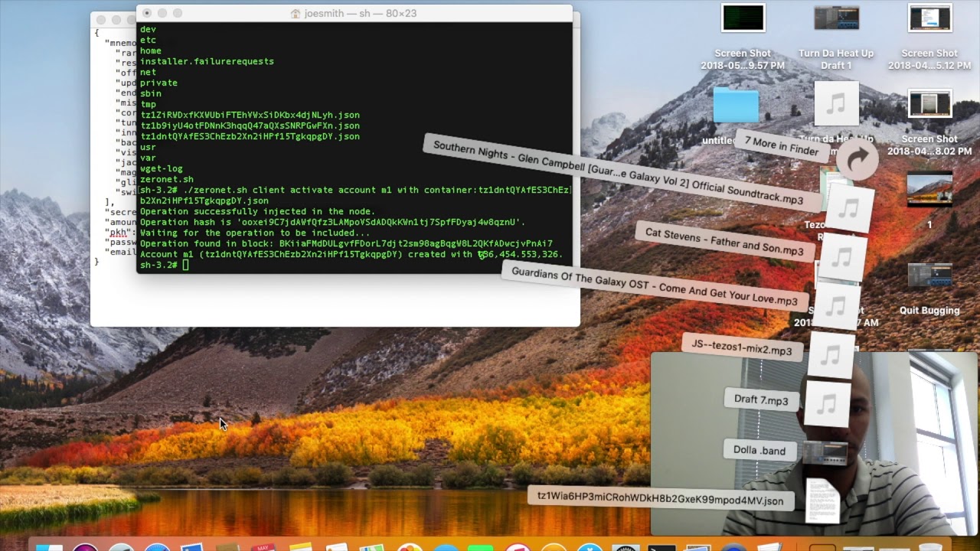Click the Terminal prompt cursor after sh-3.2#
980x551 pixels.
click(185, 265)
